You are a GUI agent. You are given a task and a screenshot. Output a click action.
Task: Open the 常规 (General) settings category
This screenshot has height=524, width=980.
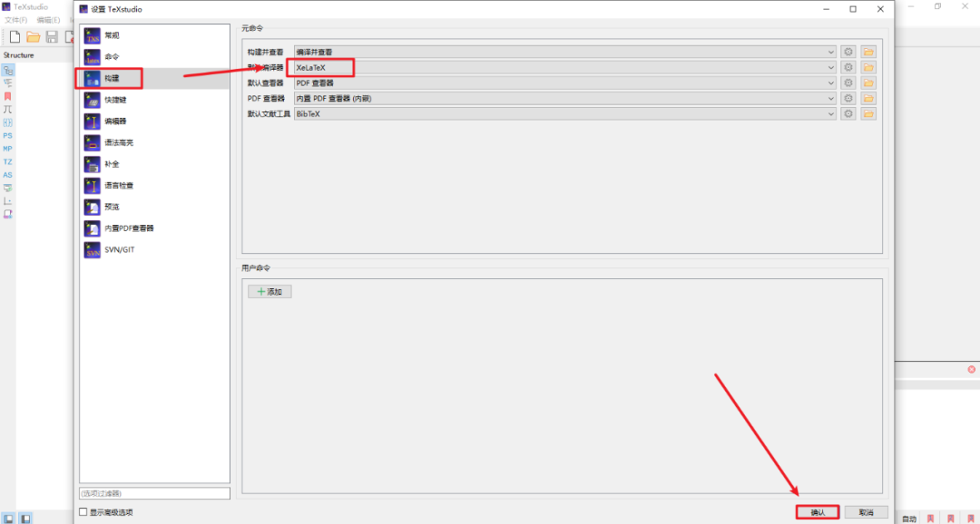112,35
